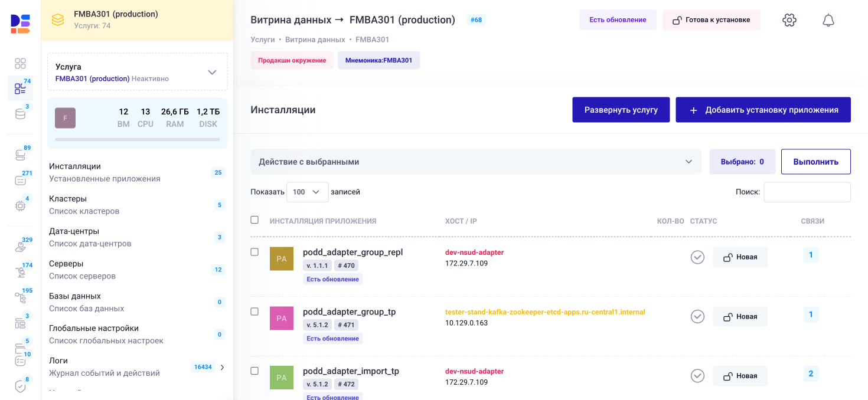
Task: Collapse the 'Услуга FMBA301' selector chevron
Action: pos(212,71)
